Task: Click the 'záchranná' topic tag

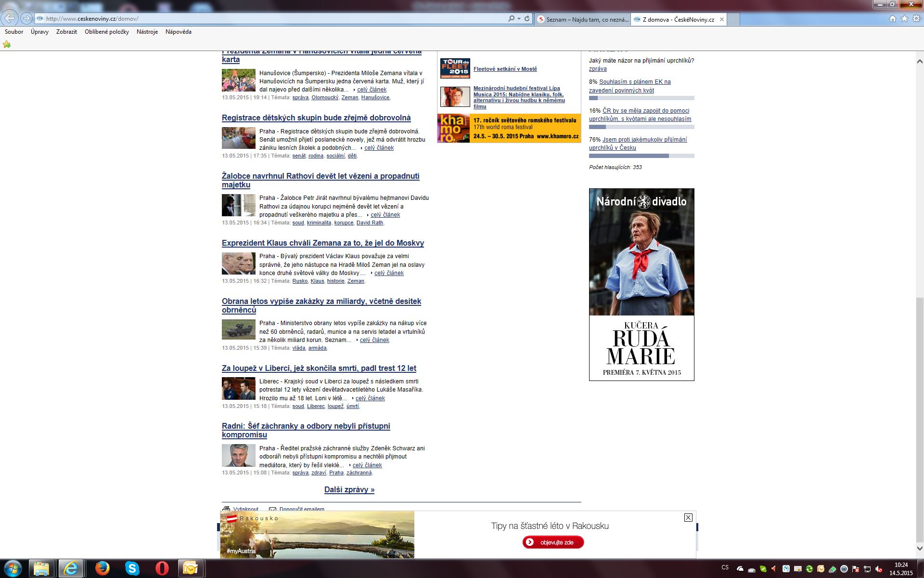Action: click(359, 473)
